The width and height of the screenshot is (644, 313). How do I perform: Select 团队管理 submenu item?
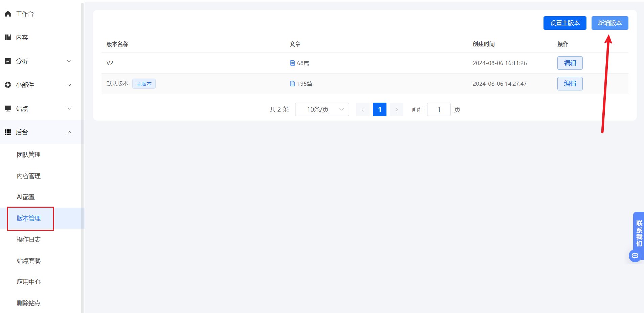click(x=29, y=155)
